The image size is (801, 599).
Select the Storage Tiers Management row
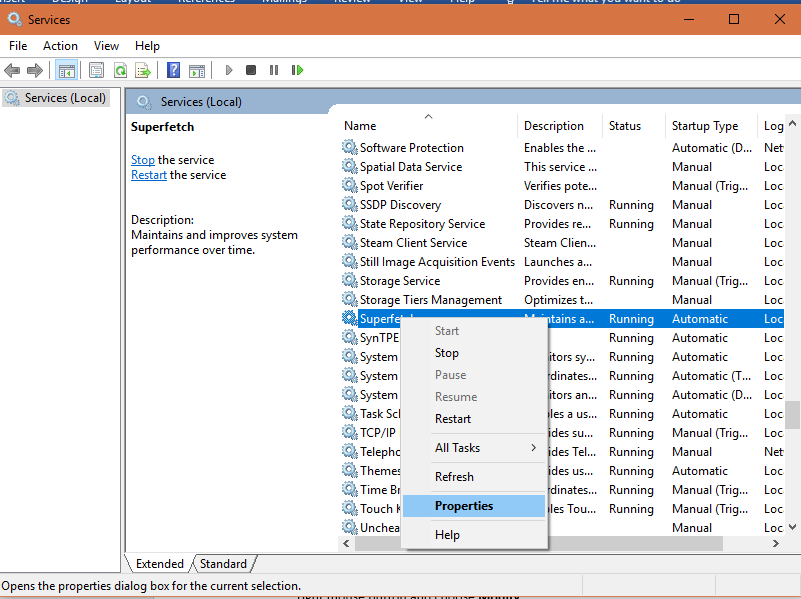(562, 299)
